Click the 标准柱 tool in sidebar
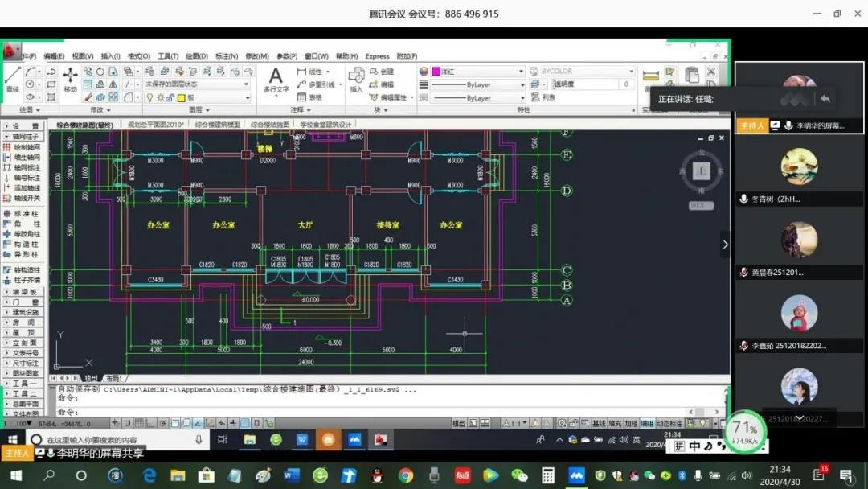This screenshot has height=489, width=868. pos(23,213)
